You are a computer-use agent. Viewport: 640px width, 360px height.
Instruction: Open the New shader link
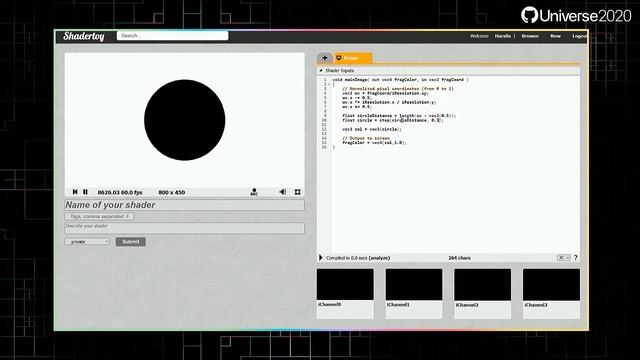tap(555, 36)
